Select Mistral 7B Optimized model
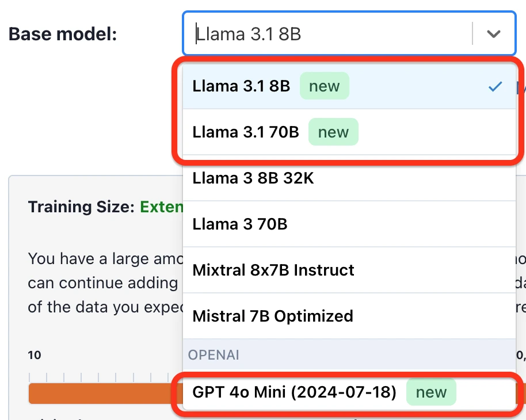The height and width of the screenshot is (420, 526). [273, 316]
